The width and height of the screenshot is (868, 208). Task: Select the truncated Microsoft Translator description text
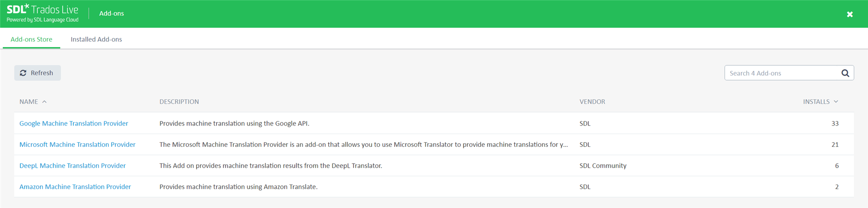click(x=363, y=145)
